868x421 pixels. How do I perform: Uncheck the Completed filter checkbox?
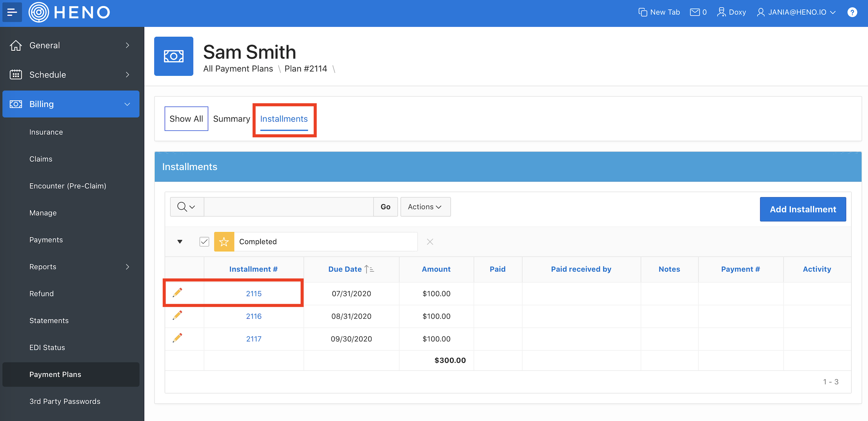pos(204,242)
